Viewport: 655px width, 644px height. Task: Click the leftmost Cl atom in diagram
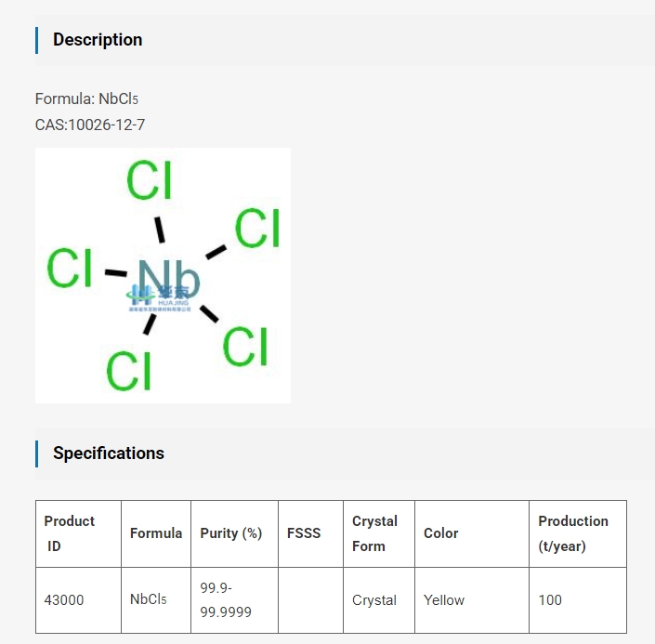tap(70, 268)
